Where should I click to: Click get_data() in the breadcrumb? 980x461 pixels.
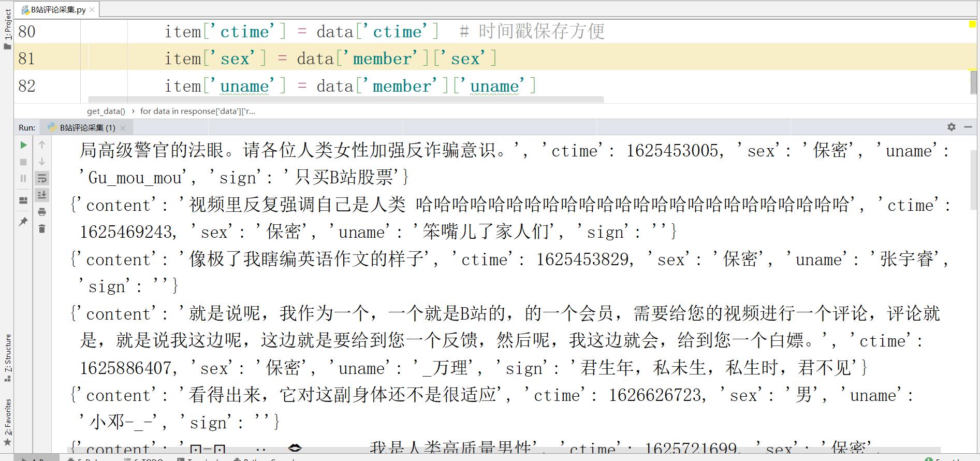tap(106, 111)
